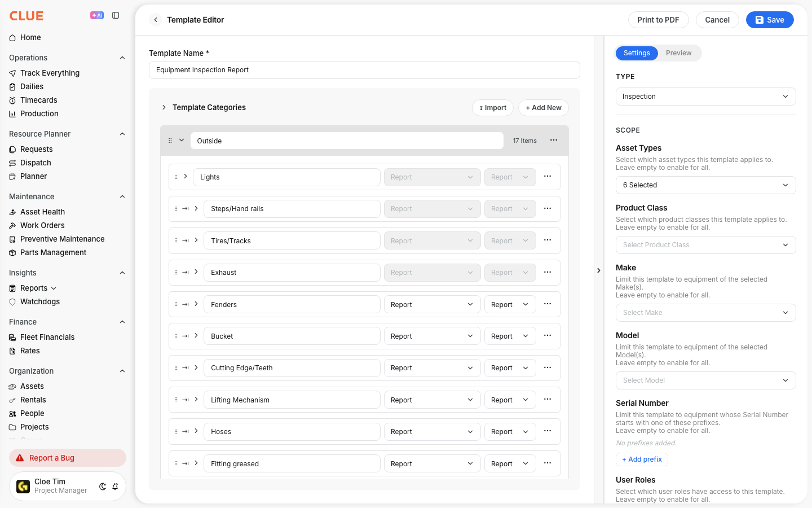The height and width of the screenshot is (508, 812).
Task: Collapse the Operations sidebar section
Action: 122,58
